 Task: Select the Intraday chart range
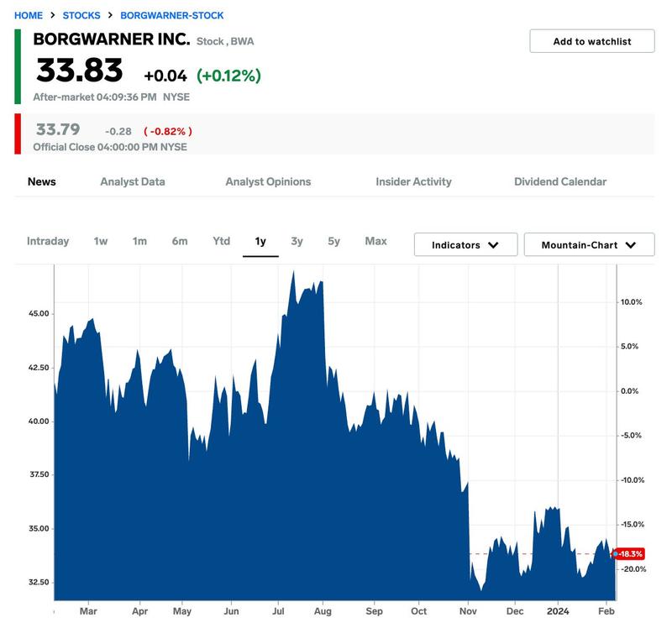click(x=48, y=241)
